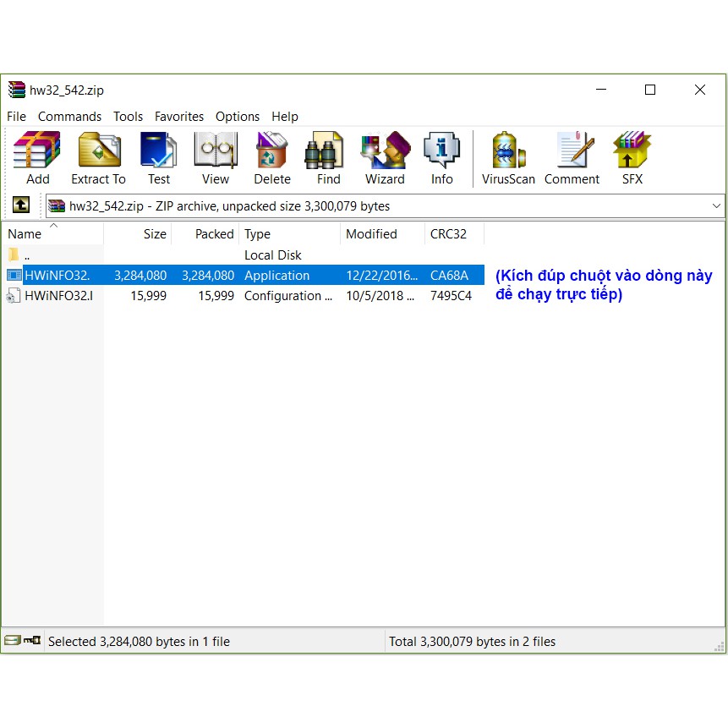Viewport: 728px width, 728px height.
Task: Open the Favorites menu
Action: [178, 117]
